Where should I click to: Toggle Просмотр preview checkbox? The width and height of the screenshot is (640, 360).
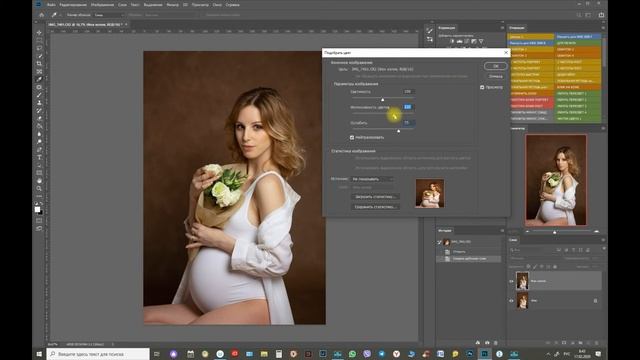click(x=482, y=87)
